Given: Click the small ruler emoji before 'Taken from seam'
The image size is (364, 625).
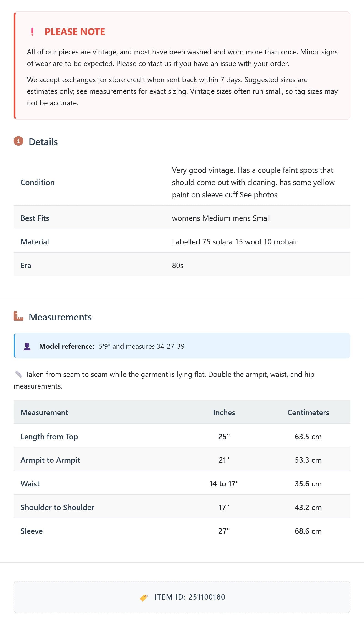Looking at the screenshot, I should click(x=19, y=374).
